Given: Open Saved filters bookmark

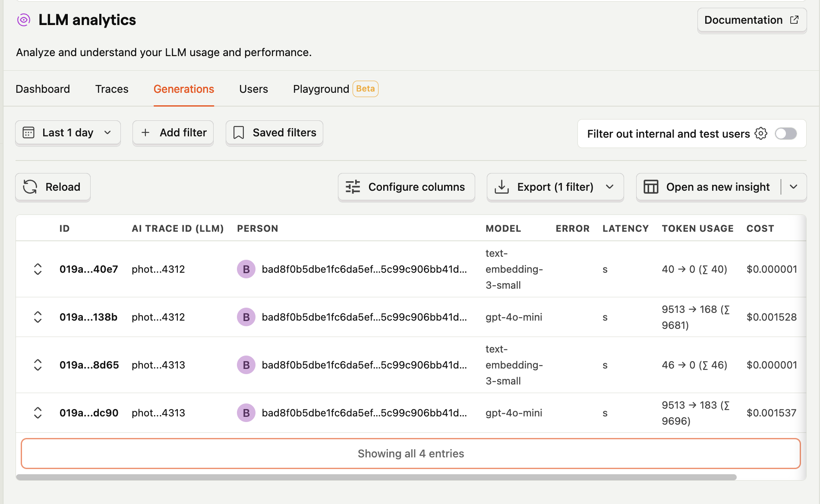Looking at the screenshot, I should tap(274, 133).
